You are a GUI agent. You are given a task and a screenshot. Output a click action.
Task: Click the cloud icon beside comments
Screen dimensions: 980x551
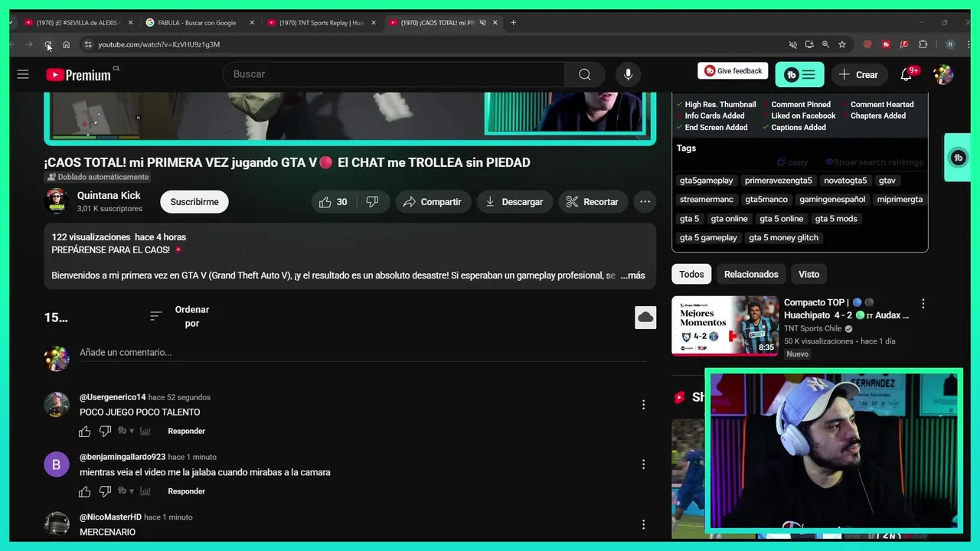(x=645, y=318)
